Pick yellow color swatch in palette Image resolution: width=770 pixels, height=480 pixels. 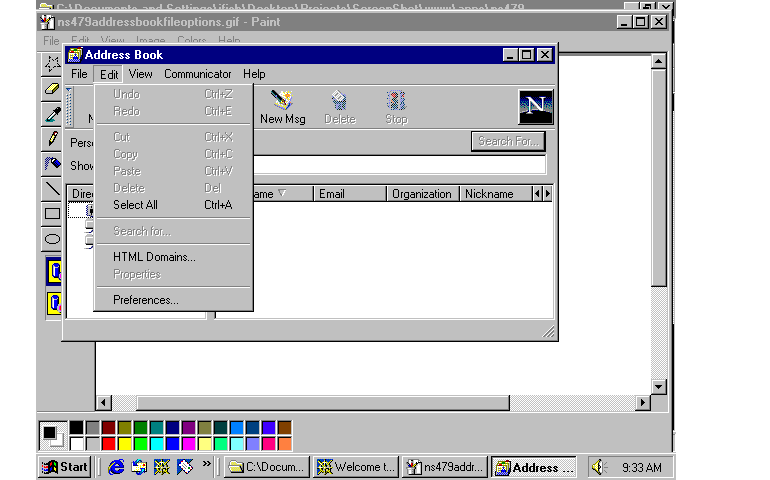point(125,444)
